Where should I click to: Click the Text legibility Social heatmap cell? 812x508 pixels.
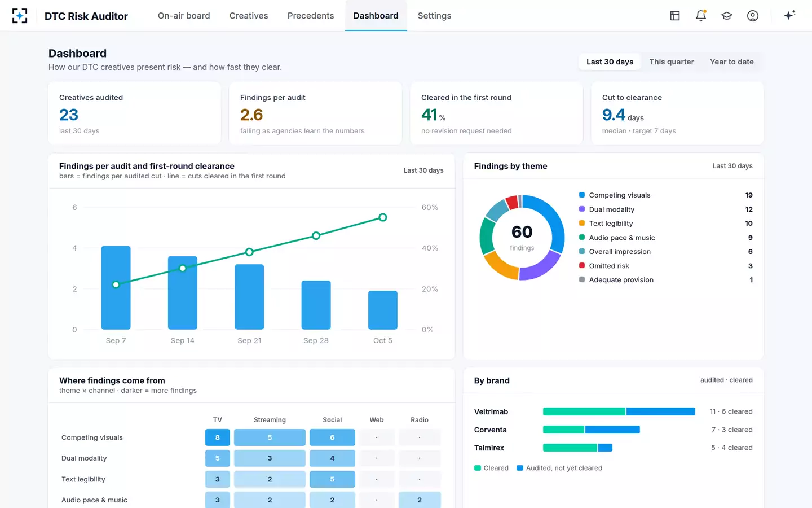point(332,479)
